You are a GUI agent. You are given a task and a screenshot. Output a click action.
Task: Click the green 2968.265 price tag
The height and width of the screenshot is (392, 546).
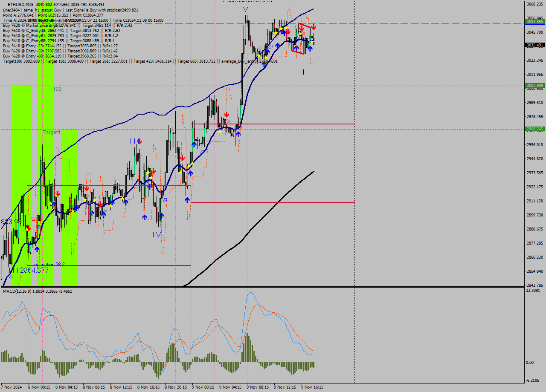tap(534, 129)
